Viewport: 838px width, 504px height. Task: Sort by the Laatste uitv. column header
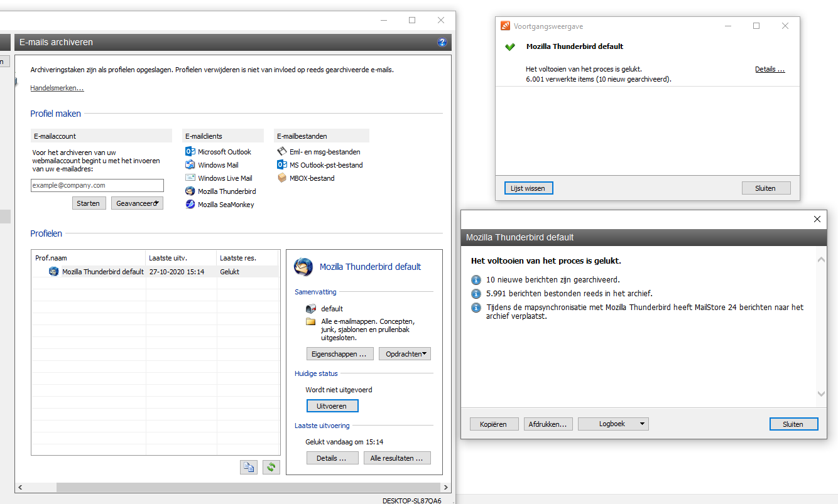pos(182,258)
